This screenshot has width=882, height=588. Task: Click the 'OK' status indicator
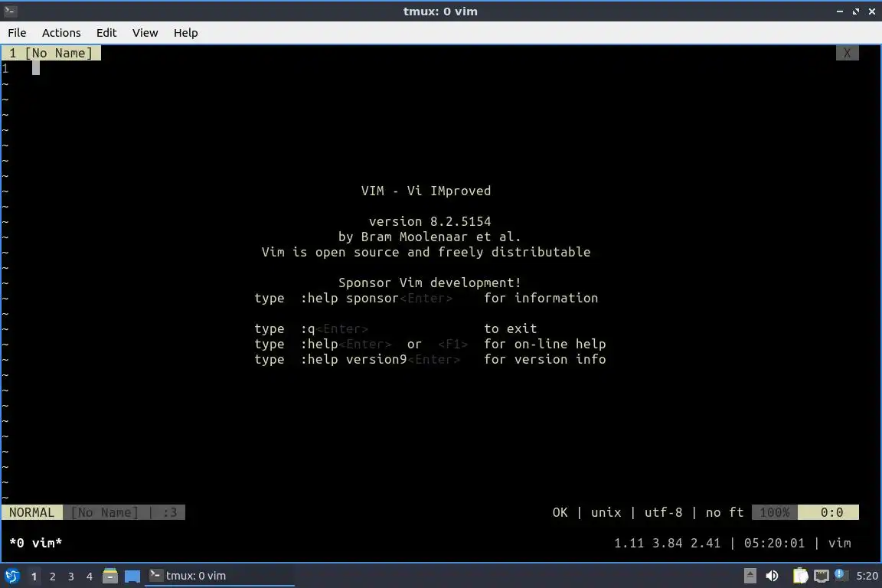pyautogui.click(x=560, y=512)
